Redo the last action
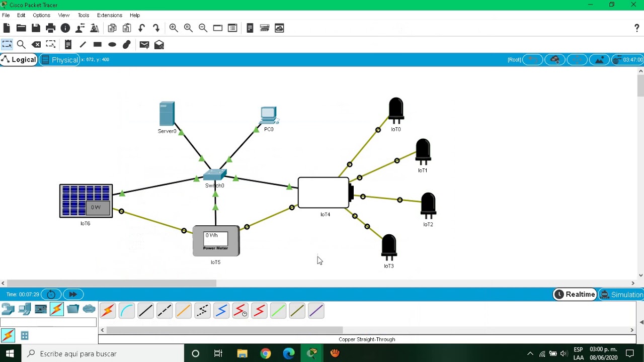Viewport: 644px width, 362px height. click(156, 28)
